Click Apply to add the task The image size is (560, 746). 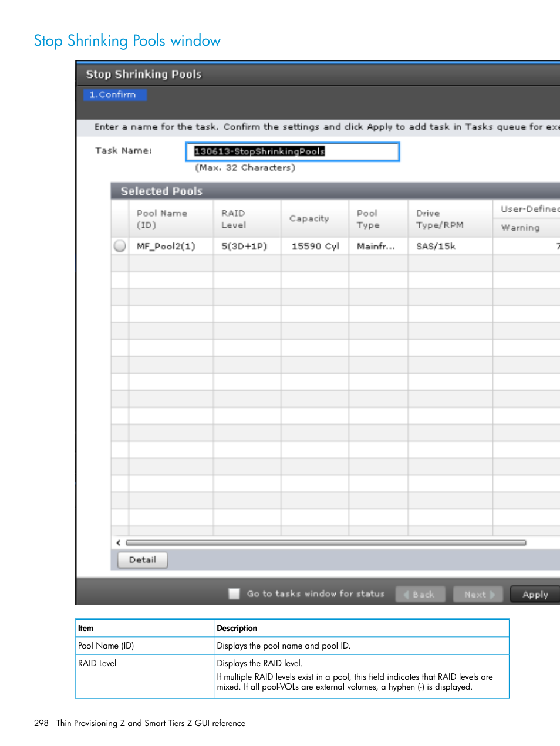(x=535, y=595)
